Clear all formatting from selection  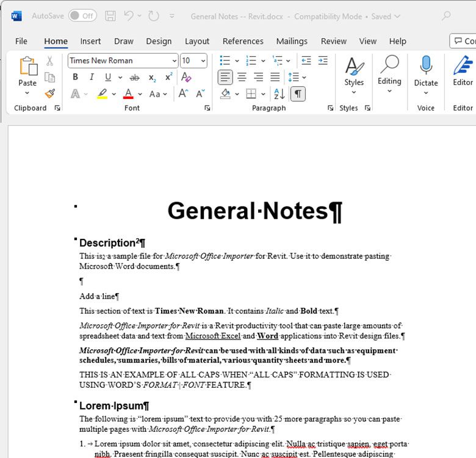(186, 77)
